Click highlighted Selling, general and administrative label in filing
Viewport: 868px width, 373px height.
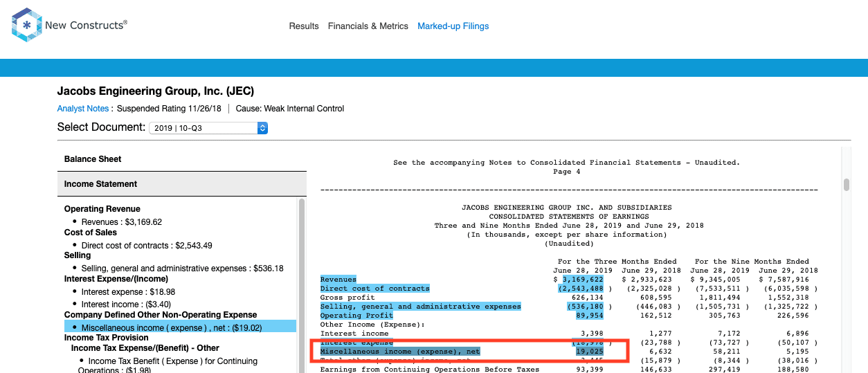pyautogui.click(x=420, y=306)
